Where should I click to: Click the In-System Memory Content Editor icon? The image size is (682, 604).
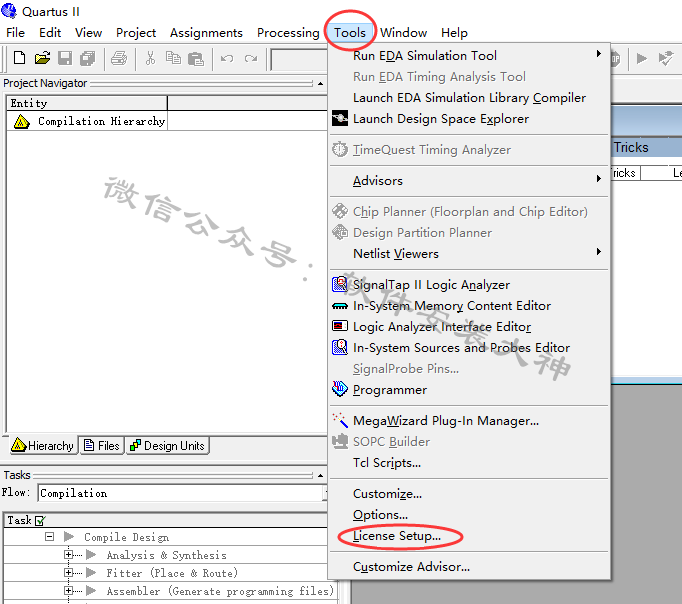tap(340, 306)
